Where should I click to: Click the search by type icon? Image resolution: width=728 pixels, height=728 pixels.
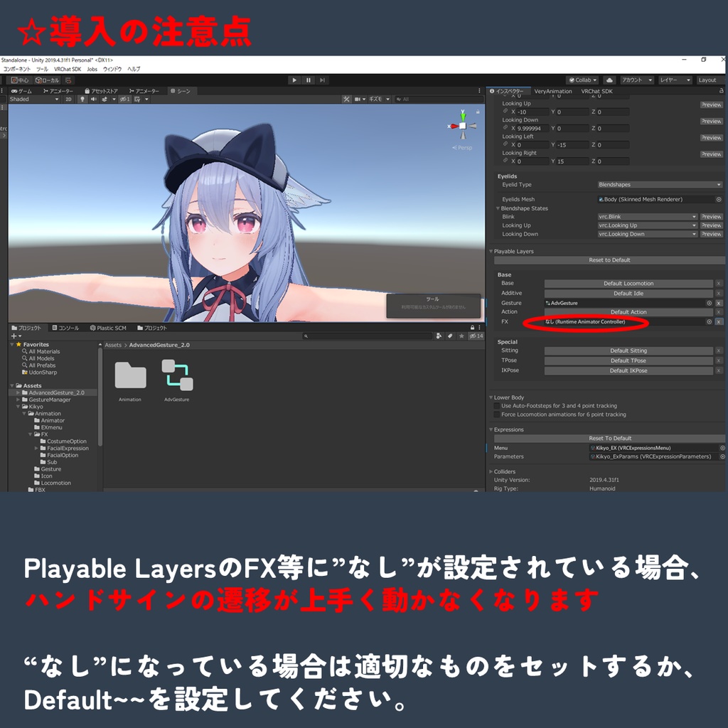click(439, 336)
